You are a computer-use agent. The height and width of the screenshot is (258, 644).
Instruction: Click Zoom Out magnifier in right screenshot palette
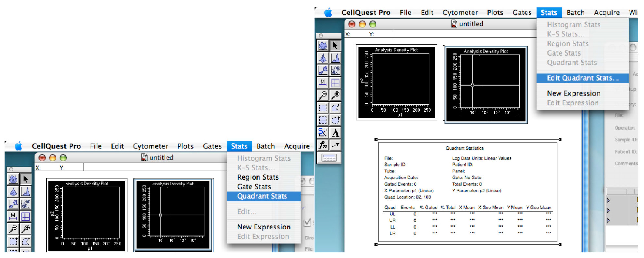[323, 95]
